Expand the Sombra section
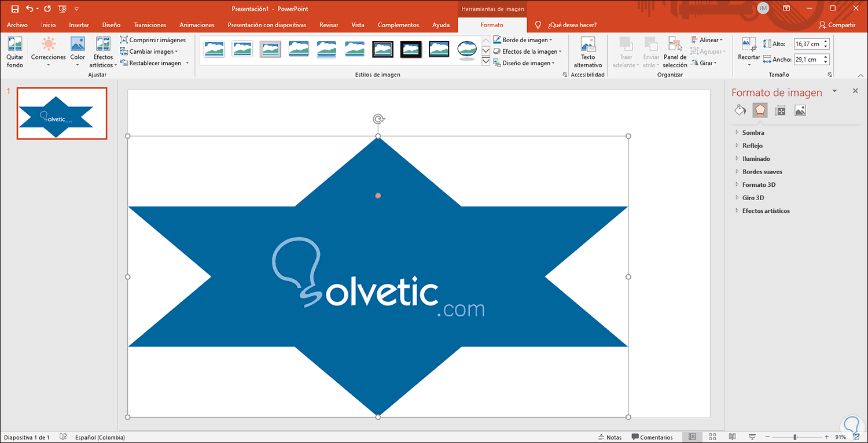Image resolution: width=868 pixels, height=443 pixels. 752,132
